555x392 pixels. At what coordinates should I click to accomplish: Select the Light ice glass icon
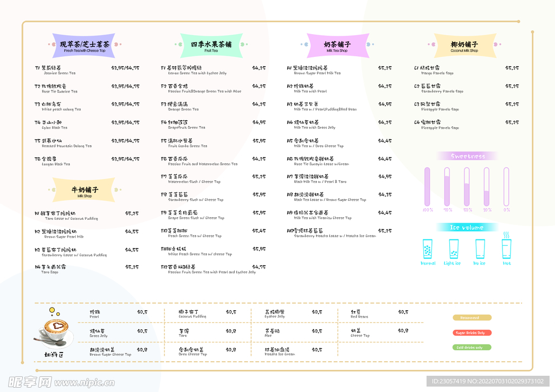click(453, 249)
